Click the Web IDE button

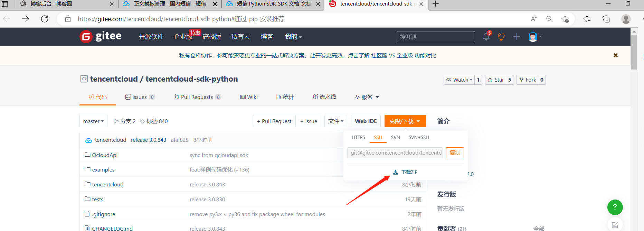(366, 121)
